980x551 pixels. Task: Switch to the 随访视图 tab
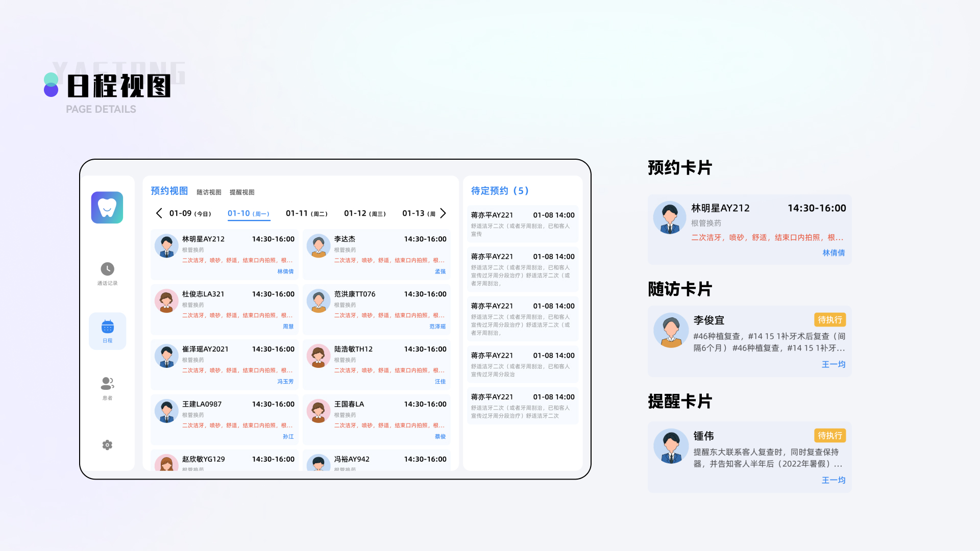pyautogui.click(x=209, y=192)
